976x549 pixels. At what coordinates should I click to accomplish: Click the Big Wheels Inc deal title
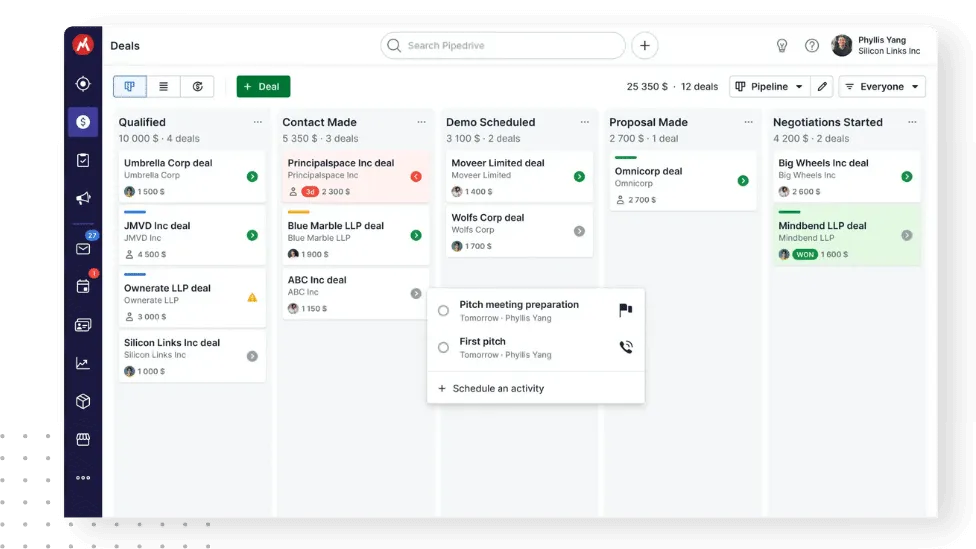click(x=823, y=163)
